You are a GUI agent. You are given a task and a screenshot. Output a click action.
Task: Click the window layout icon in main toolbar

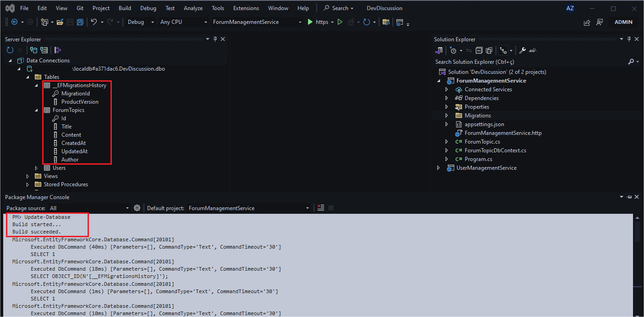point(400,22)
